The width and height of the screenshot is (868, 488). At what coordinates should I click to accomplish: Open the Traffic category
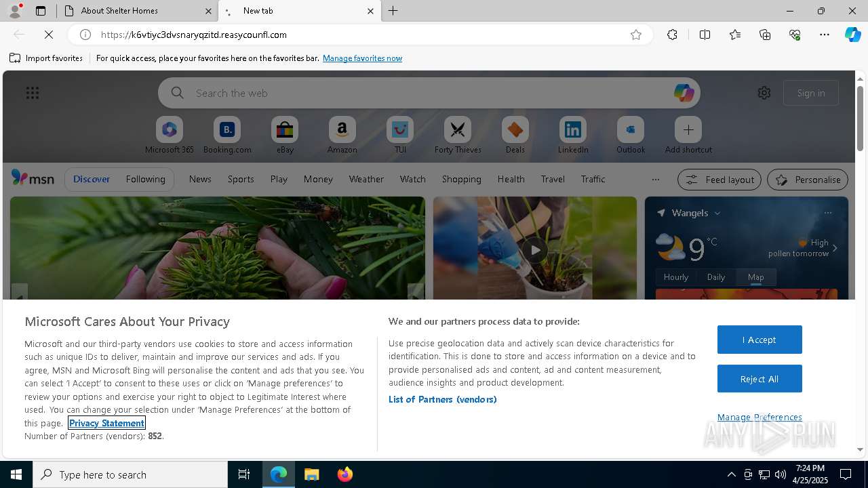point(593,179)
